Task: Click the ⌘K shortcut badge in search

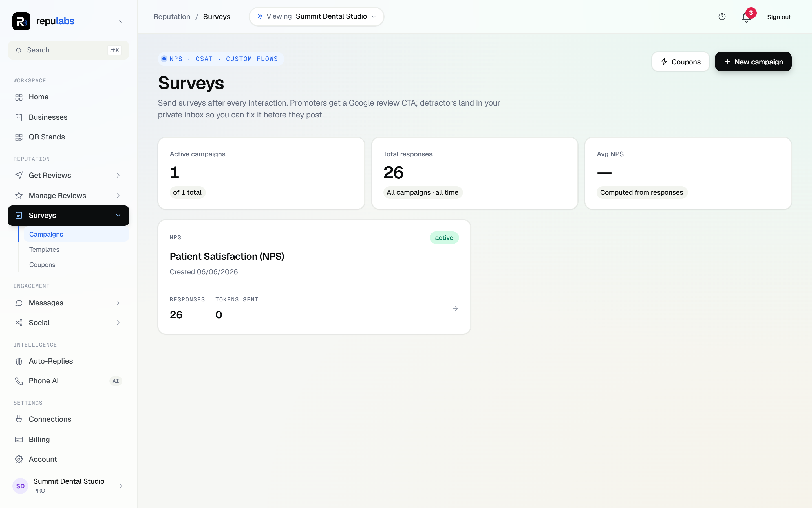Action: [x=114, y=50]
